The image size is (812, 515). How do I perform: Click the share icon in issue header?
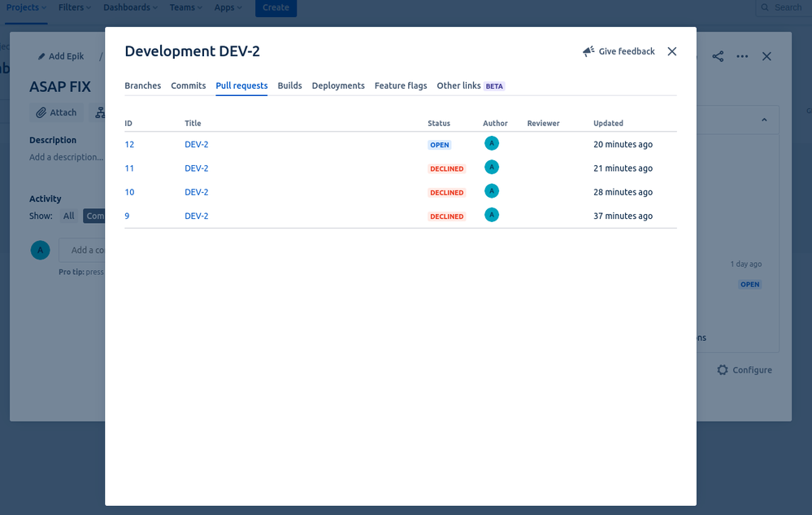[x=718, y=56]
